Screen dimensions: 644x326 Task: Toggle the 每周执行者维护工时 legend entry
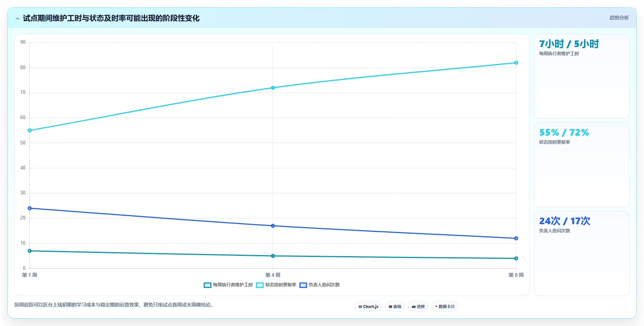coord(228,285)
